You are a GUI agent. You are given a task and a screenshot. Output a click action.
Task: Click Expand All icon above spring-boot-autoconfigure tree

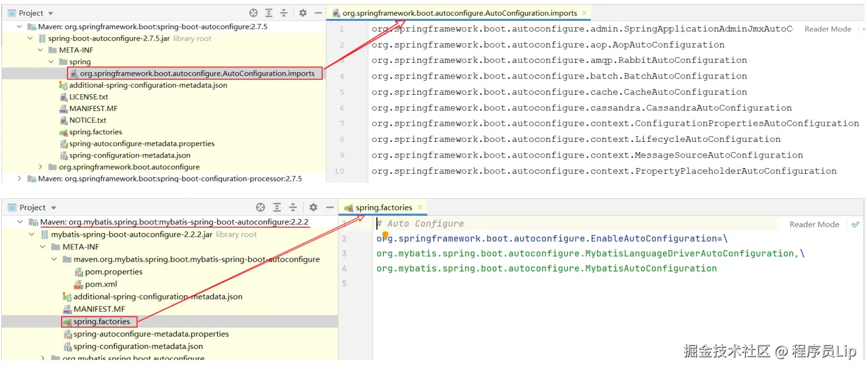point(269,13)
